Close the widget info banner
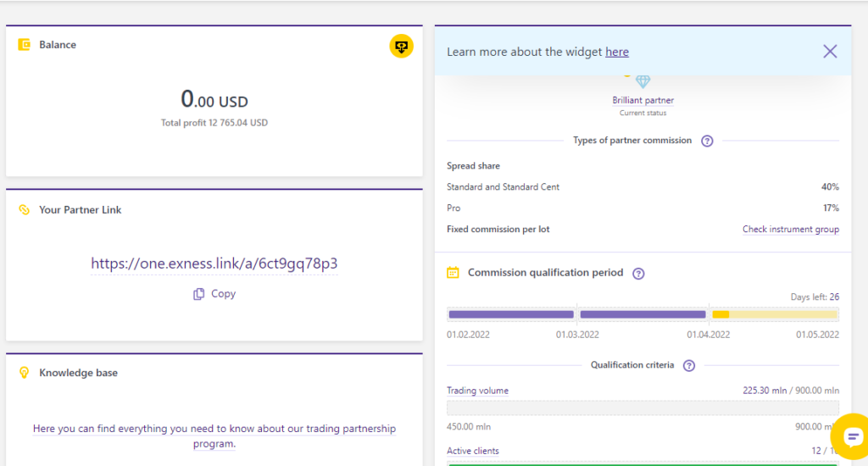This screenshot has height=466, width=868. click(x=830, y=52)
